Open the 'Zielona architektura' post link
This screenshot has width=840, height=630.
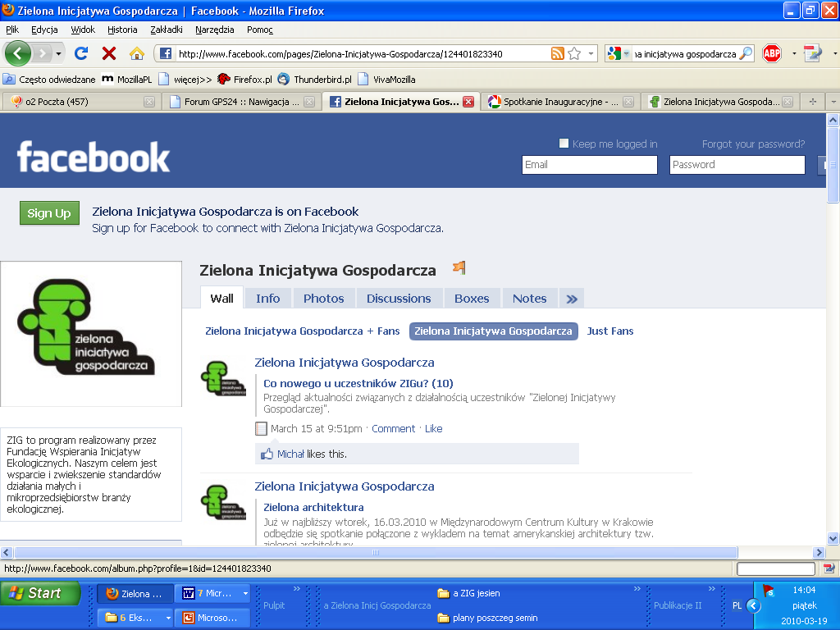313,507
